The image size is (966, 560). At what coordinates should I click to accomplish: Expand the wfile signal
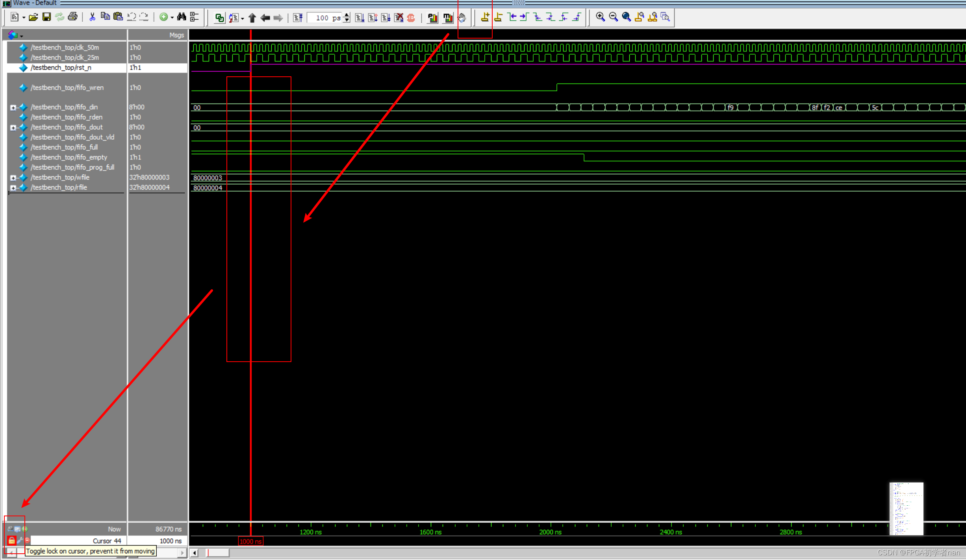pos(13,177)
